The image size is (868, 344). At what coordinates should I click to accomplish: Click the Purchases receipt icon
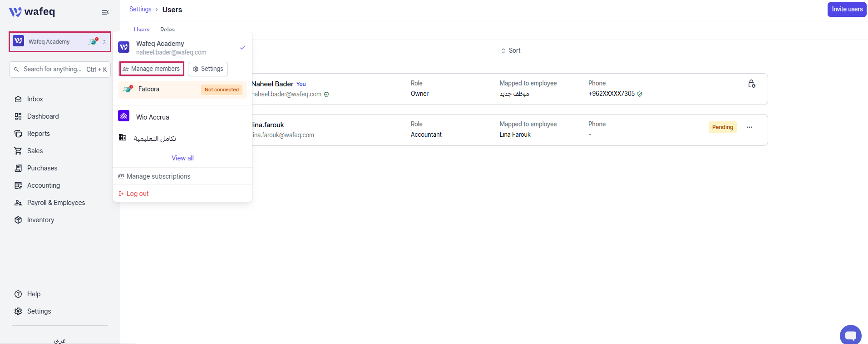[18, 168]
